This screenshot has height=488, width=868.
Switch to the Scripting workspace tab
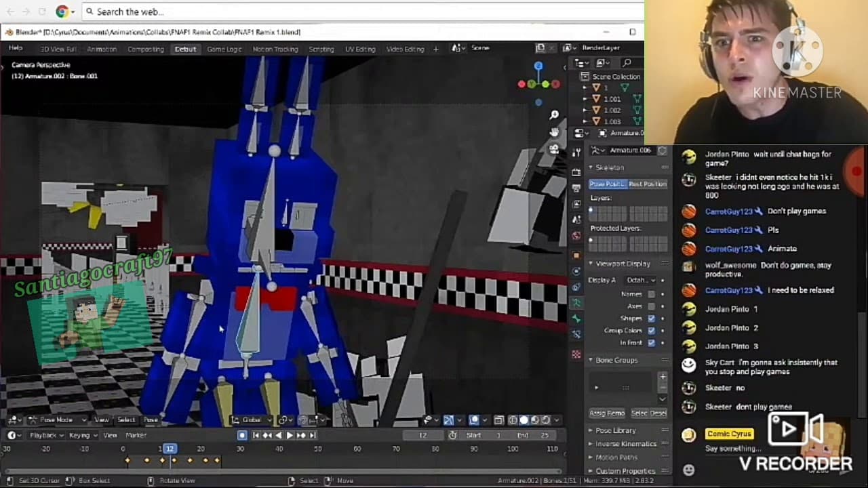[321, 49]
